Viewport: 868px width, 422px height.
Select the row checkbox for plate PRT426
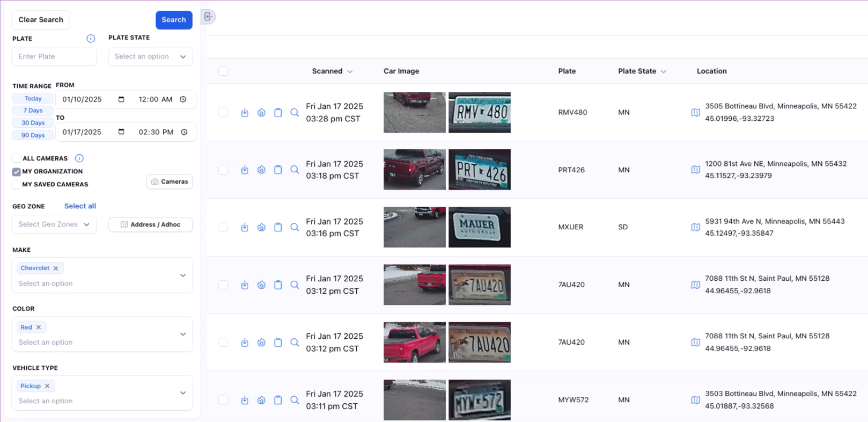[223, 170]
